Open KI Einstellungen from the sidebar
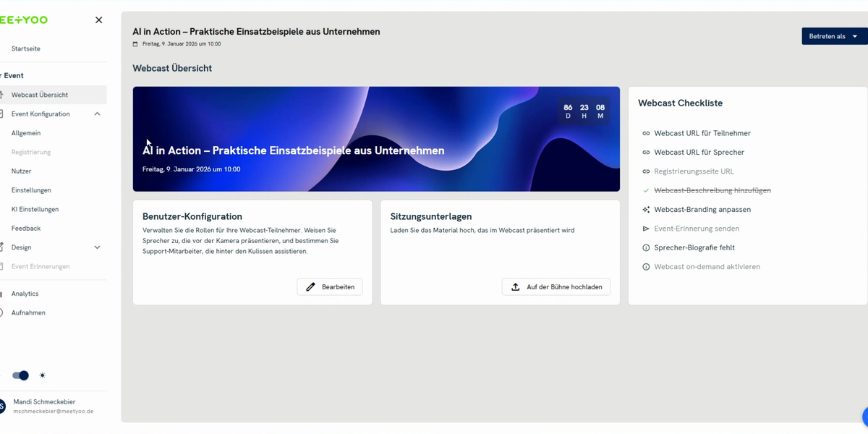The image size is (868, 434). tap(33, 208)
